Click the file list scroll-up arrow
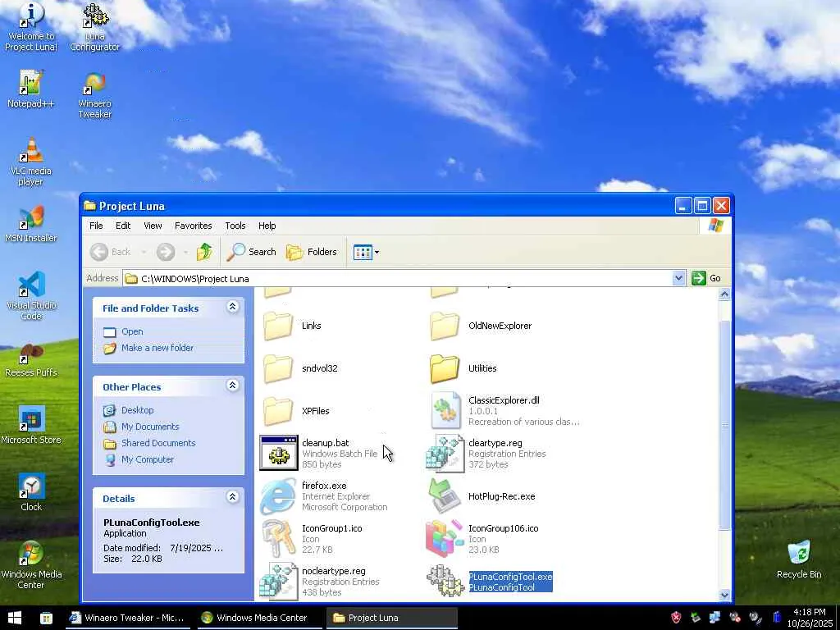The height and width of the screenshot is (630, 840). (x=724, y=294)
